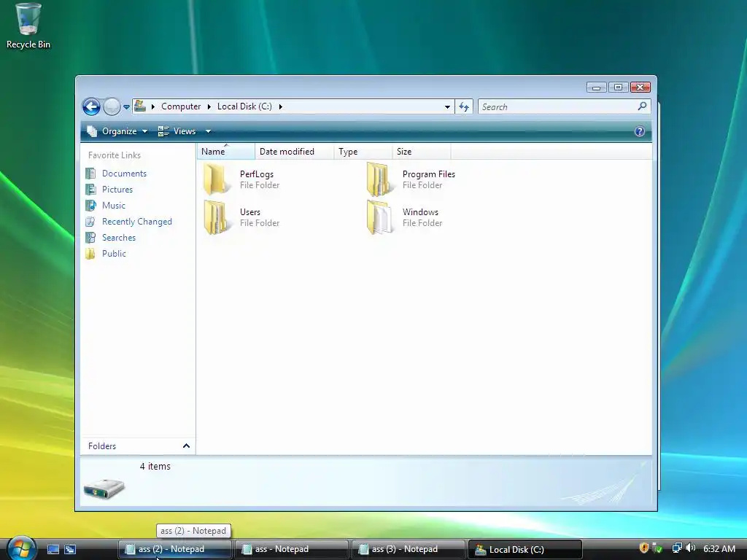
Task: Minimize the Local Disk (C:) window
Action: [x=596, y=87]
